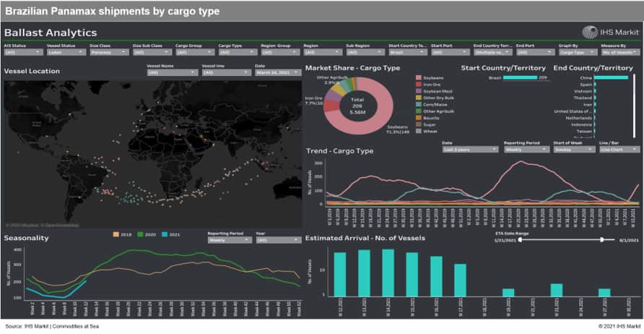Click the right handle of ETA Date slider

pos(601,239)
